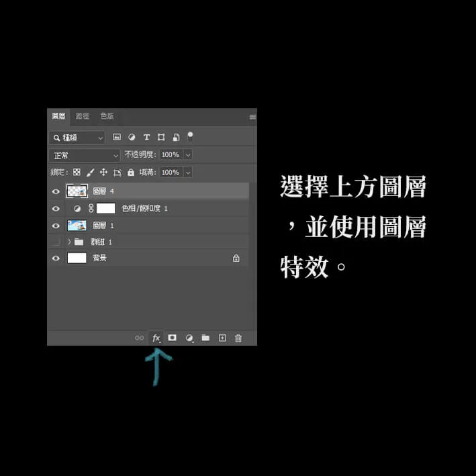Image resolution: width=476 pixels, height=476 pixels.
Task: Lock image pixels brush icon
Action: (x=90, y=173)
